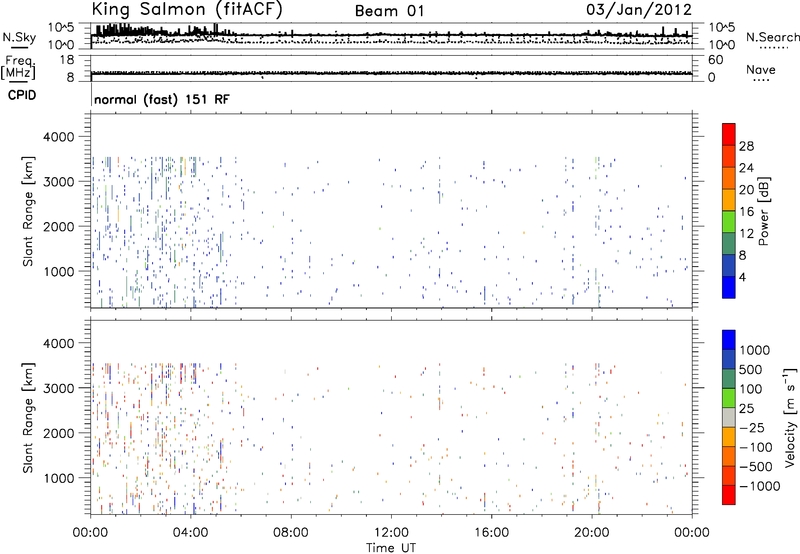This screenshot has height=554, width=800.
Task: Click the 'Velocity [m s-1]' colorbar label
Action: (x=790, y=417)
